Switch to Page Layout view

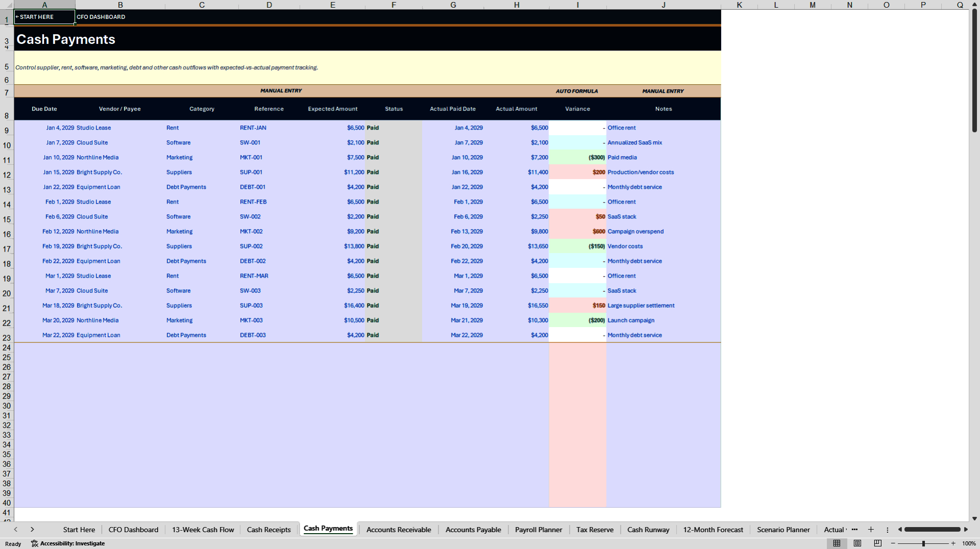(x=857, y=543)
